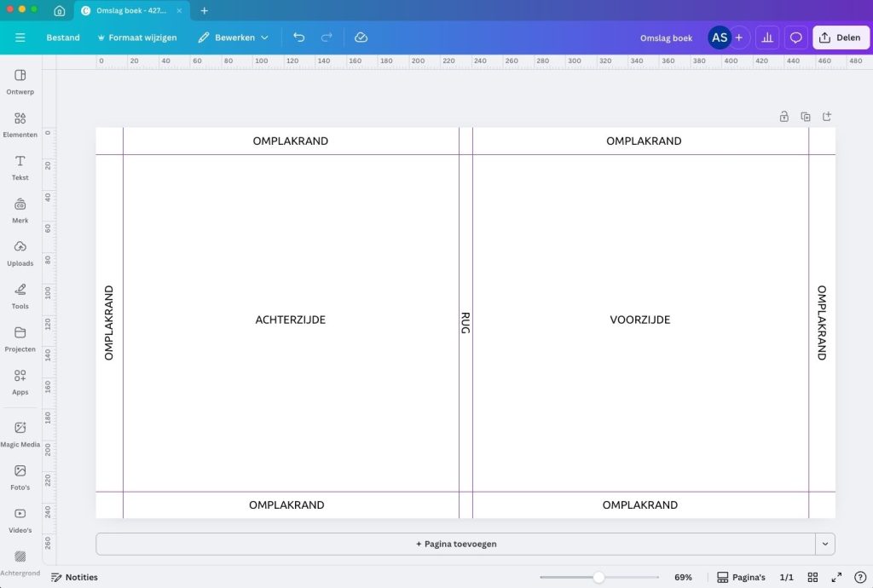Screen dimensions: 873x588
Task: Click Pagina toevoegen button
Action: tap(456, 544)
